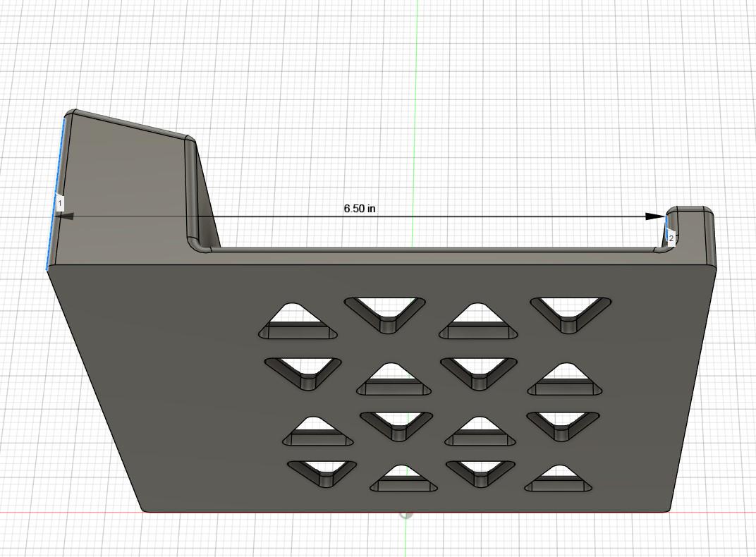Image resolution: width=756 pixels, height=557 pixels.
Task: Select the 6.50 in dimension value to edit it
Action: tap(360, 209)
